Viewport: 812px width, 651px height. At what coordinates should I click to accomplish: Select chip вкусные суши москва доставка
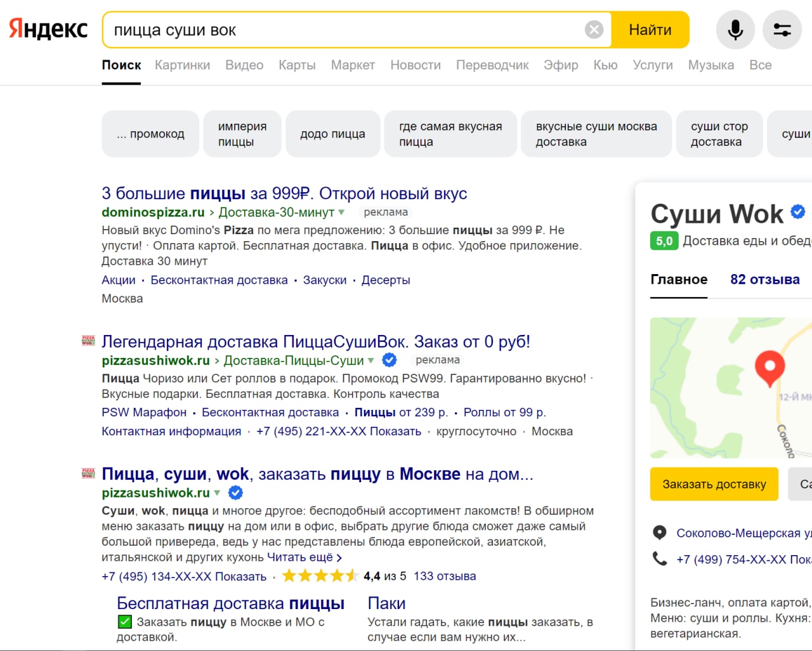596,134
